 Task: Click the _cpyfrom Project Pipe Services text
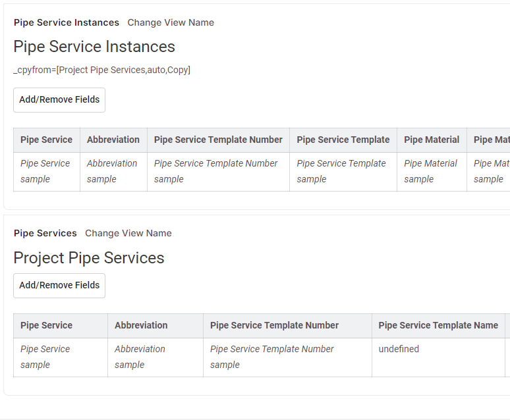click(102, 70)
